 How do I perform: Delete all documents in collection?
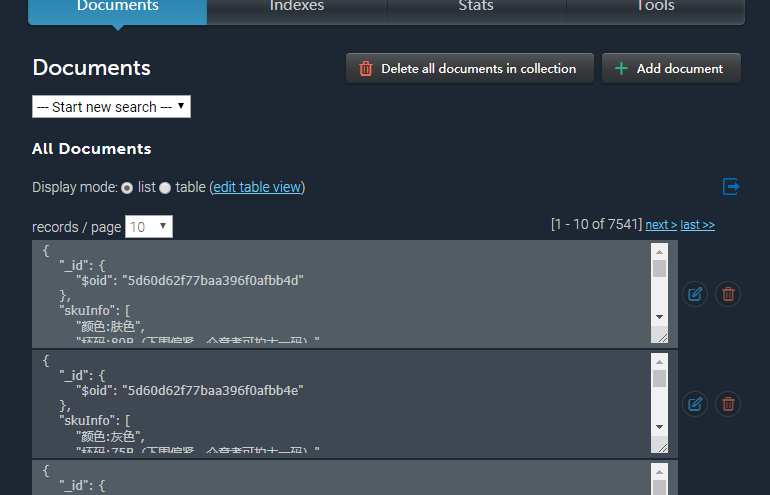click(x=470, y=68)
